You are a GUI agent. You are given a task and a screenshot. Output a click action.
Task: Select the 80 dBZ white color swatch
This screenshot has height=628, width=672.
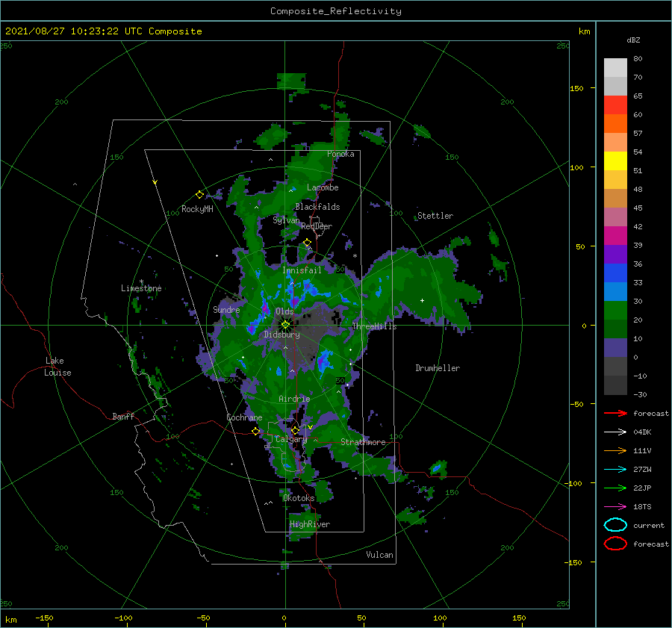pos(615,68)
